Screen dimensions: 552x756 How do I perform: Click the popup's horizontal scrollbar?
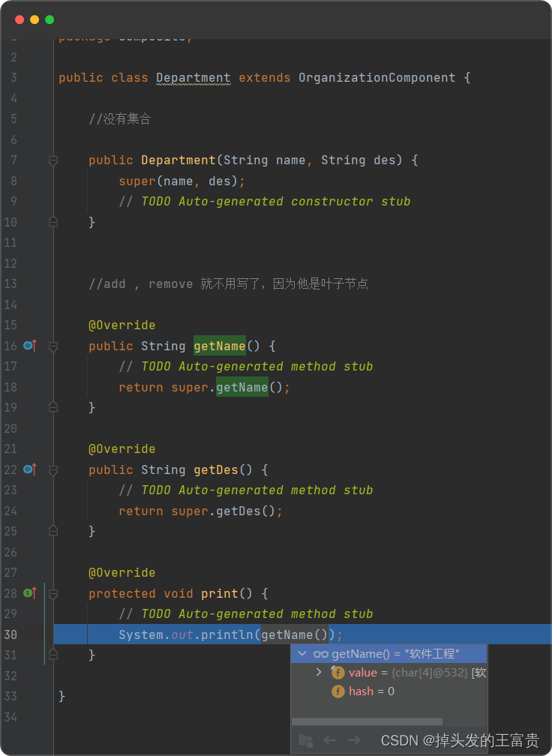(x=367, y=721)
